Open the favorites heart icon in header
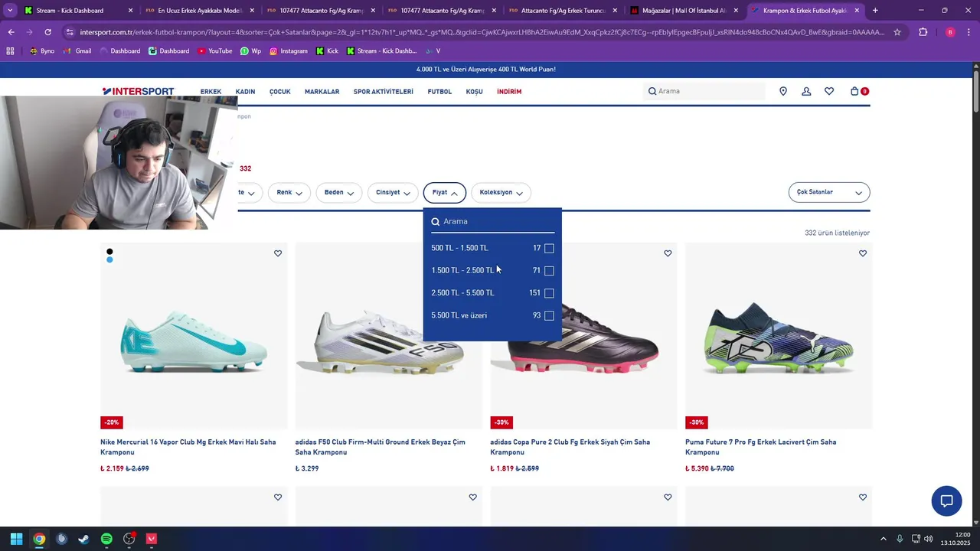This screenshot has width=980, height=551. click(829, 91)
